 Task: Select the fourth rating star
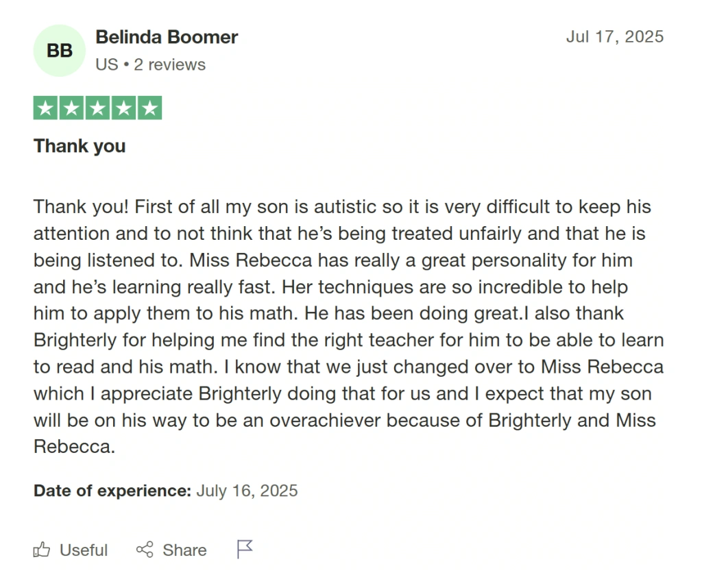point(123,108)
